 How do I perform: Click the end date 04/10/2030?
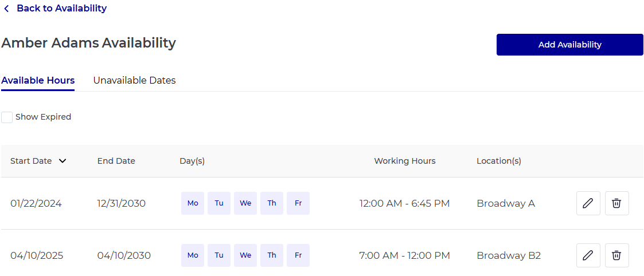coord(124,256)
